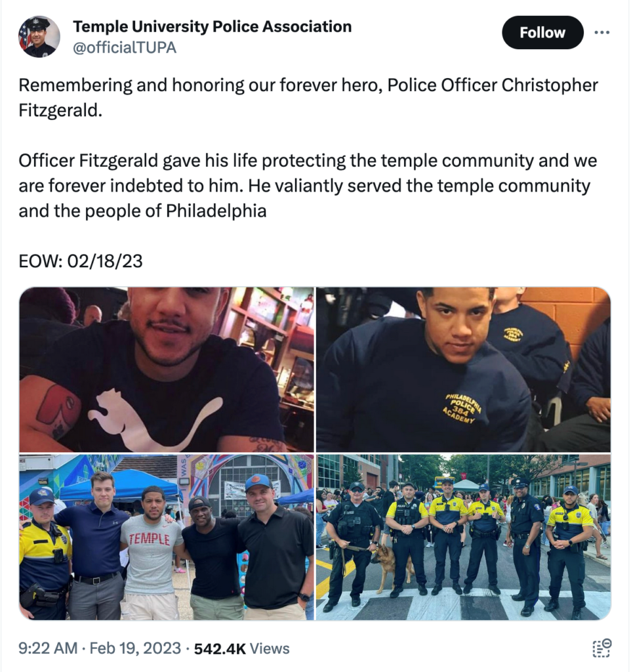Click the Feb 19, 2023 date

(135, 648)
